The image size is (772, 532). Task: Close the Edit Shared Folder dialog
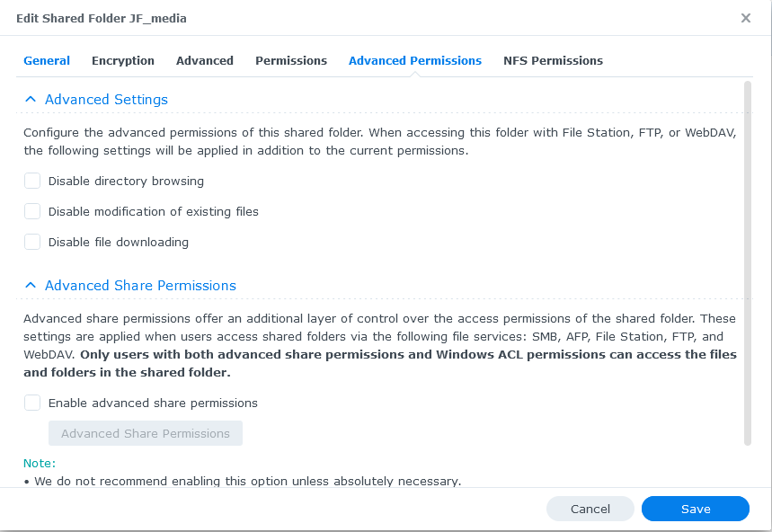[x=746, y=18]
